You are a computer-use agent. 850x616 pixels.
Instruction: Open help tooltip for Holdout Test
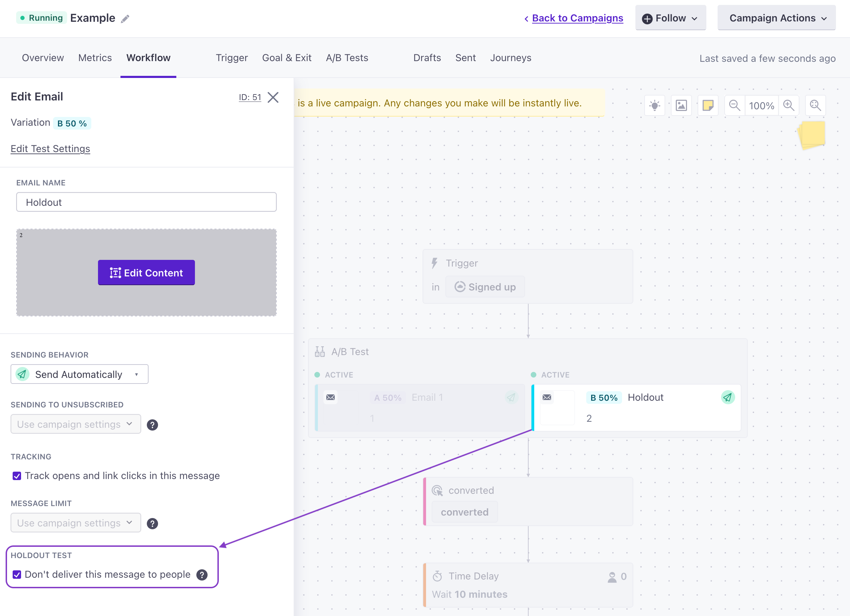pyautogui.click(x=202, y=575)
